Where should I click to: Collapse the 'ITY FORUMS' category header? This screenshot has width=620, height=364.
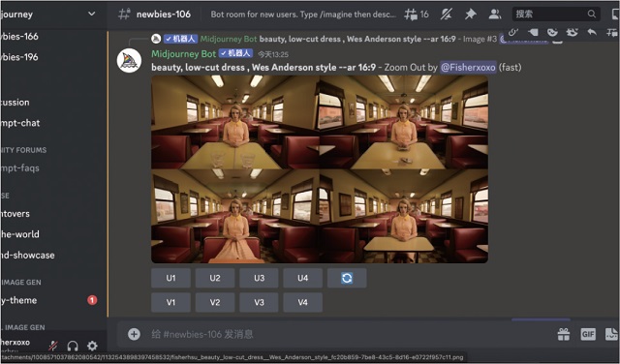[x=23, y=150]
